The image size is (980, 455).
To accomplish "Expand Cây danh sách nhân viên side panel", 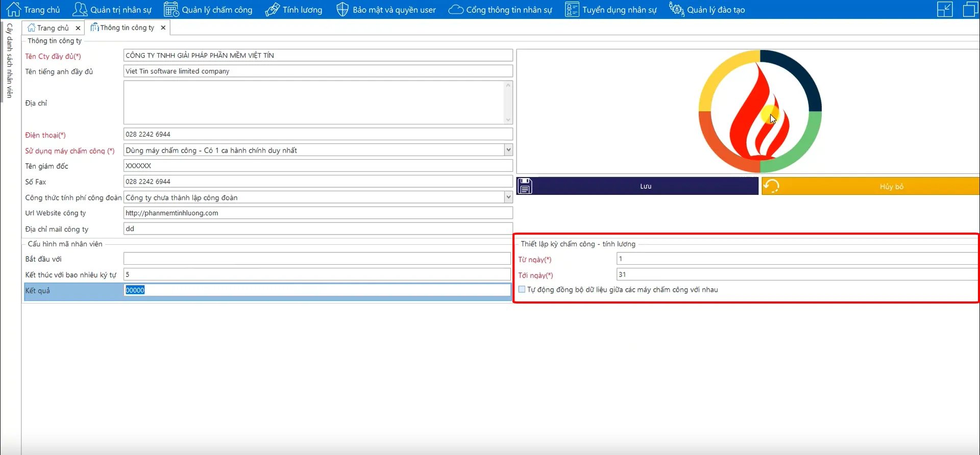I will click(9, 60).
